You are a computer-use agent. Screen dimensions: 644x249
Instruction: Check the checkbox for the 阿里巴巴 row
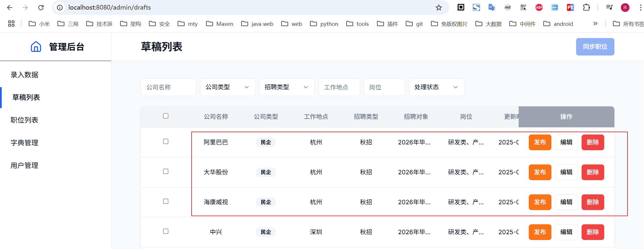[x=166, y=141]
